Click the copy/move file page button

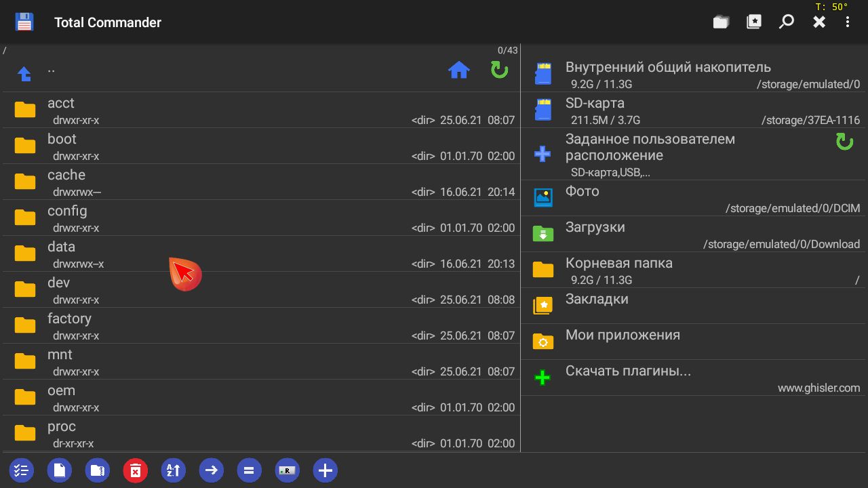click(59, 470)
